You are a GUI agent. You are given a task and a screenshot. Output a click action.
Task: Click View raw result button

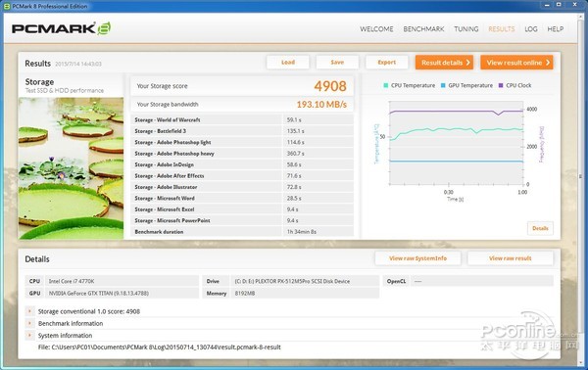[510, 258]
